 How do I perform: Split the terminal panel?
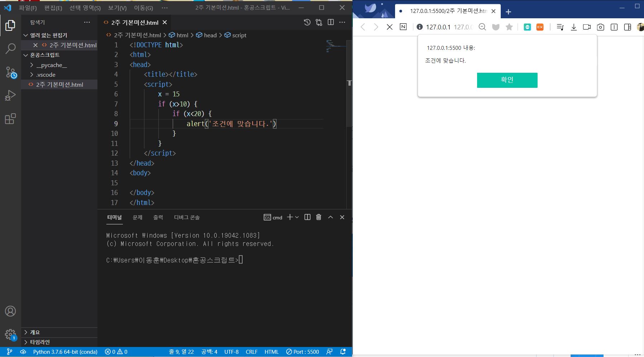click(x=307, y=217)
